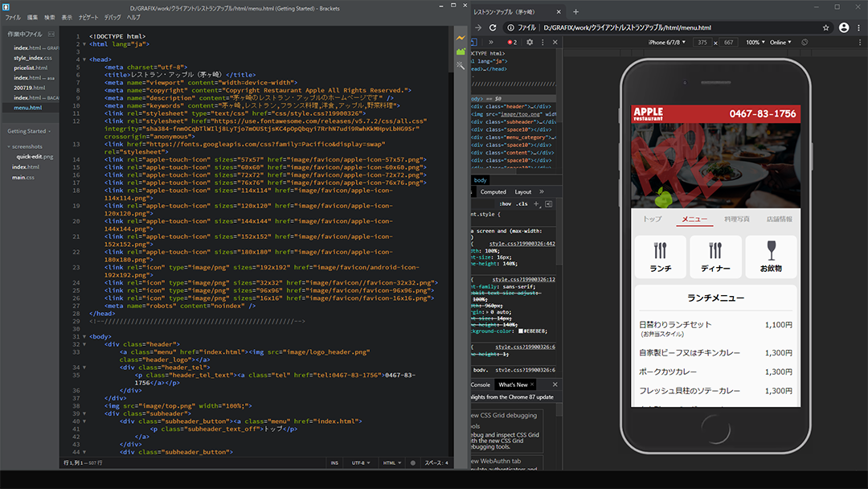
Task: Open the Online network throttling dropdown
Action: pyautogui.click(x=780, y=42)
